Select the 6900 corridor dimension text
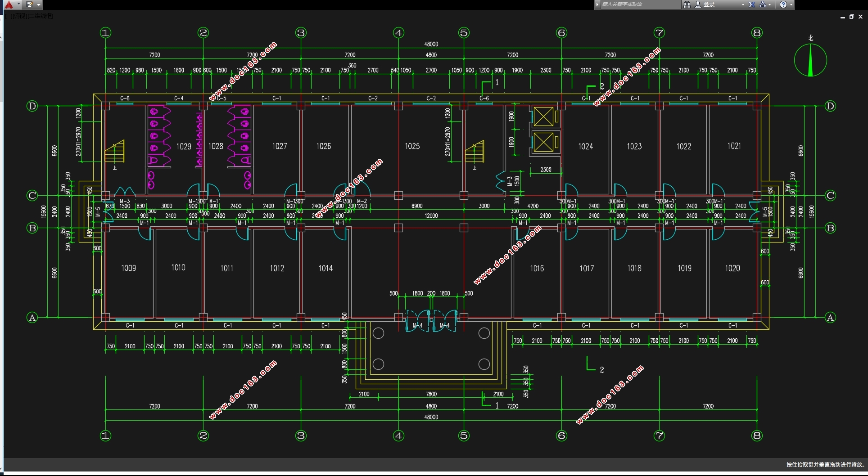This screenshot has height=476, width=868. [x=417, y=206]
